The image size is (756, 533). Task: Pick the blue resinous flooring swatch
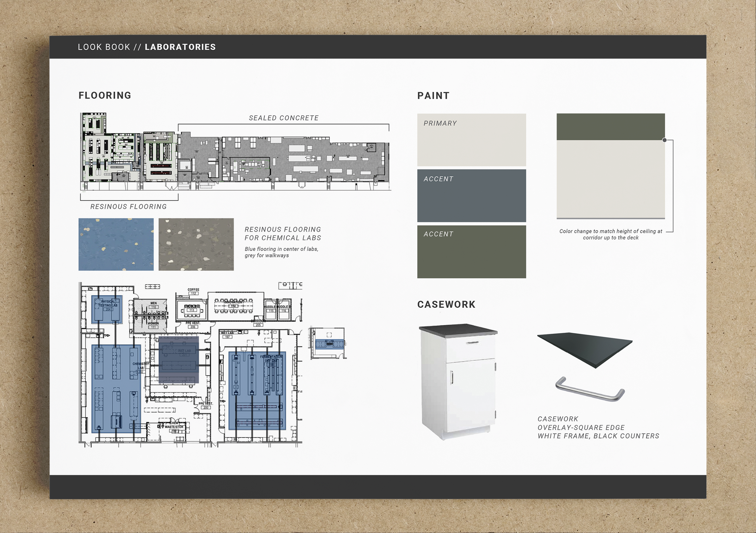116,244
